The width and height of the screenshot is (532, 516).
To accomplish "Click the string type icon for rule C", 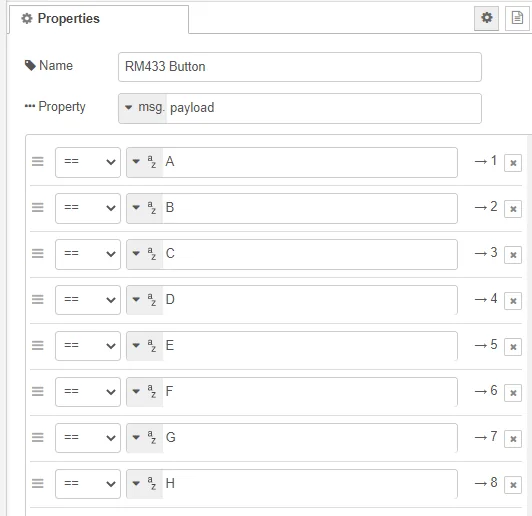I will click(x=152, y=254).
